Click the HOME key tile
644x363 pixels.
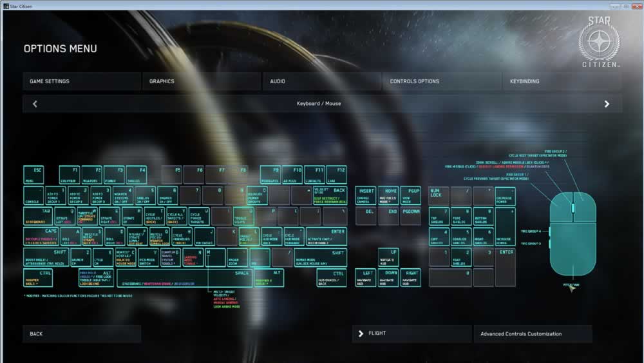pyautogui.click(x=388, y=195)
